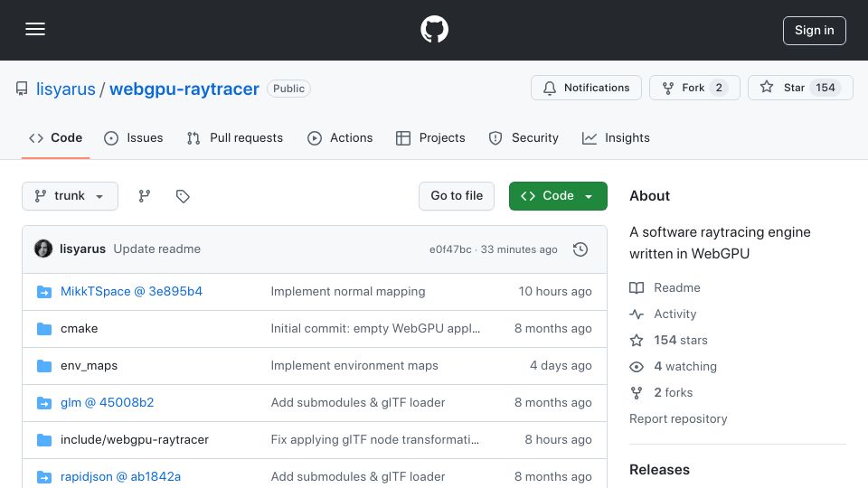Click the lisyarus commit author avatar
Viewport: 868px width, 488px height.
tap(43, 249)
